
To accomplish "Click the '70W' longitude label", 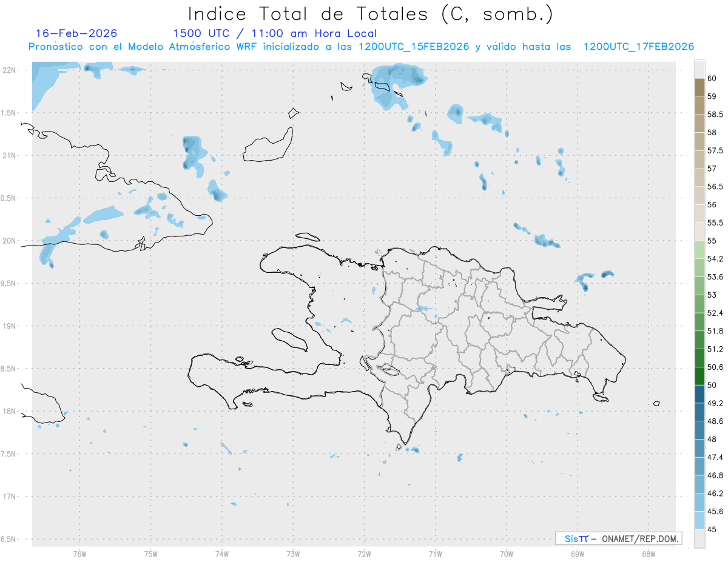I will click(507, 554).
